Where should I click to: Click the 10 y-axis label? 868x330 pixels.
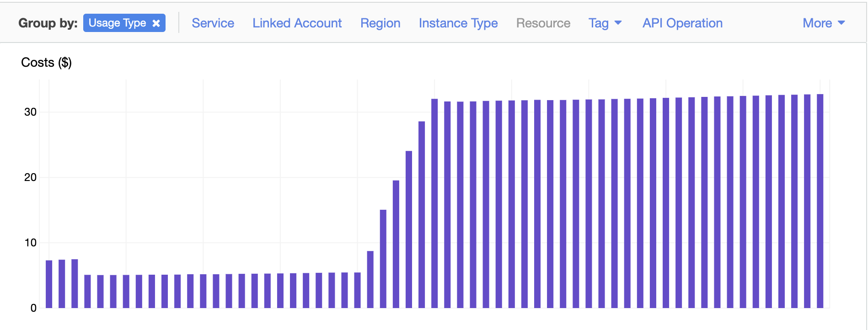pos(31,243)
